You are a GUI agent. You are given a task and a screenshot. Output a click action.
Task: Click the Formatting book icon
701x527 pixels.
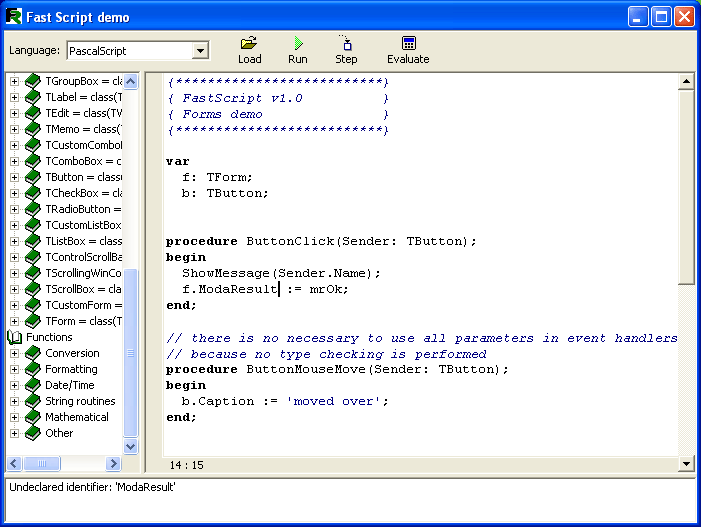33,369
